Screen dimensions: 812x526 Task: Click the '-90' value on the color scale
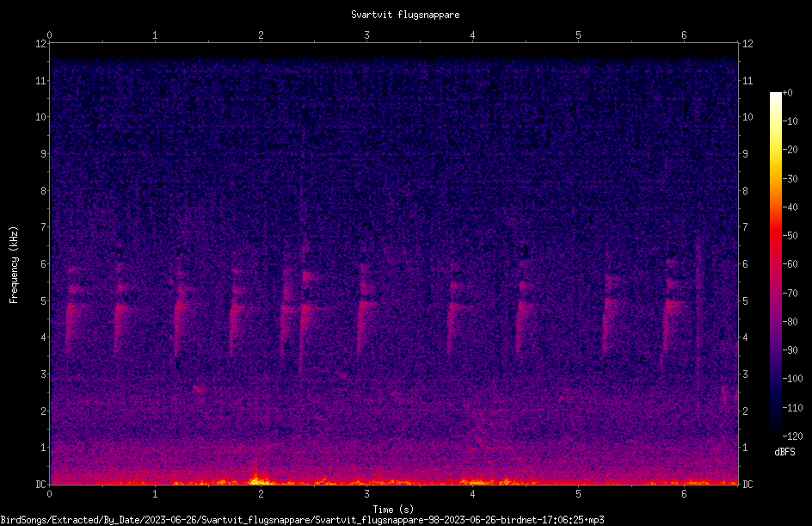click(x=790, y=350)
